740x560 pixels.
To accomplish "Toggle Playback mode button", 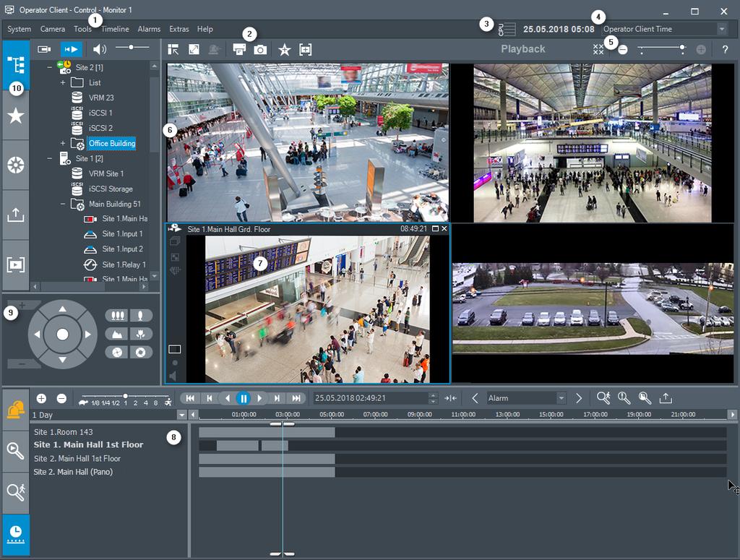I will 71,49.
